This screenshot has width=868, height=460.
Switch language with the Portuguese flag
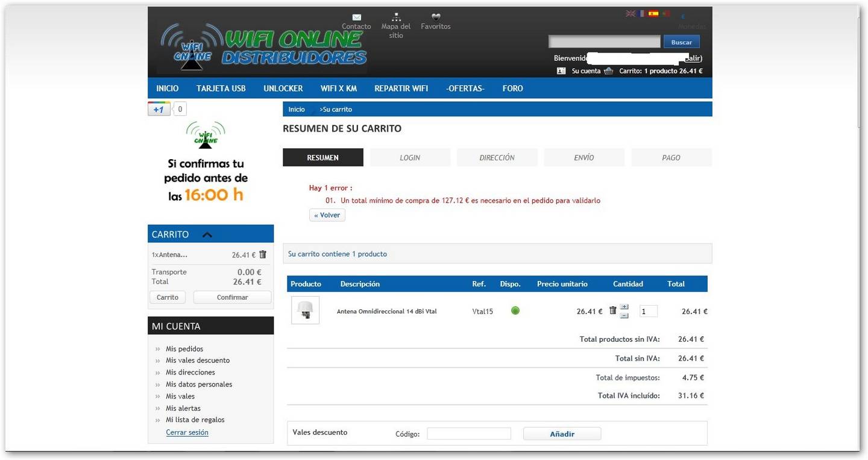click(x=665, y=13)
